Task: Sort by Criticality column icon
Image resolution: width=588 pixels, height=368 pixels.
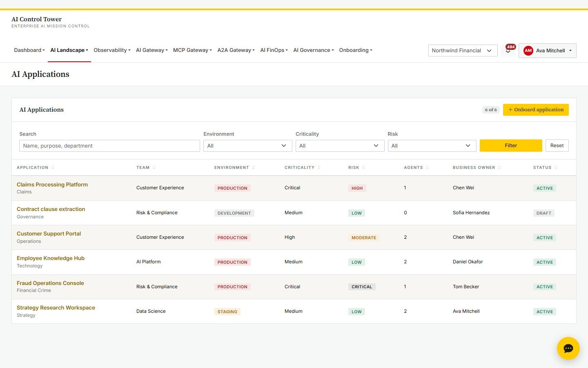Action: point(319,168)
